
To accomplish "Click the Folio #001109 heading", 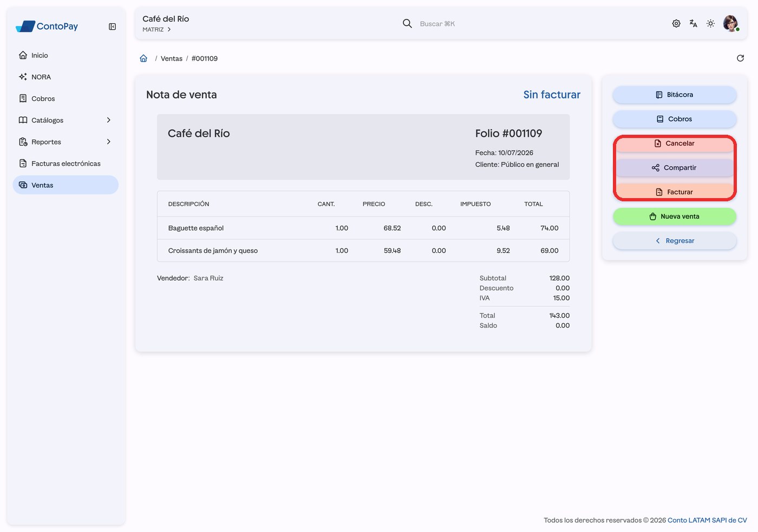I will pos(508,134).
